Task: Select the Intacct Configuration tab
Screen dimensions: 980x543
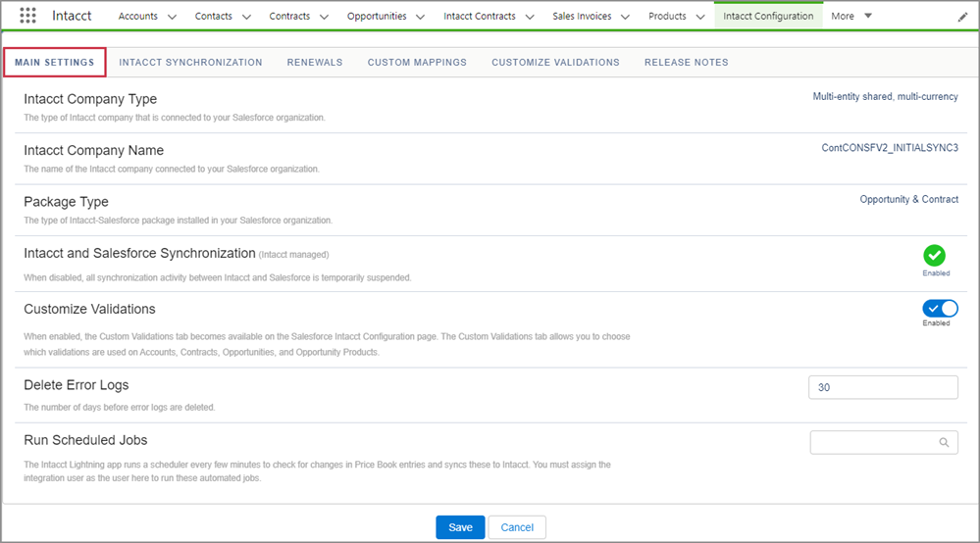Action: (x=768, y=17)
